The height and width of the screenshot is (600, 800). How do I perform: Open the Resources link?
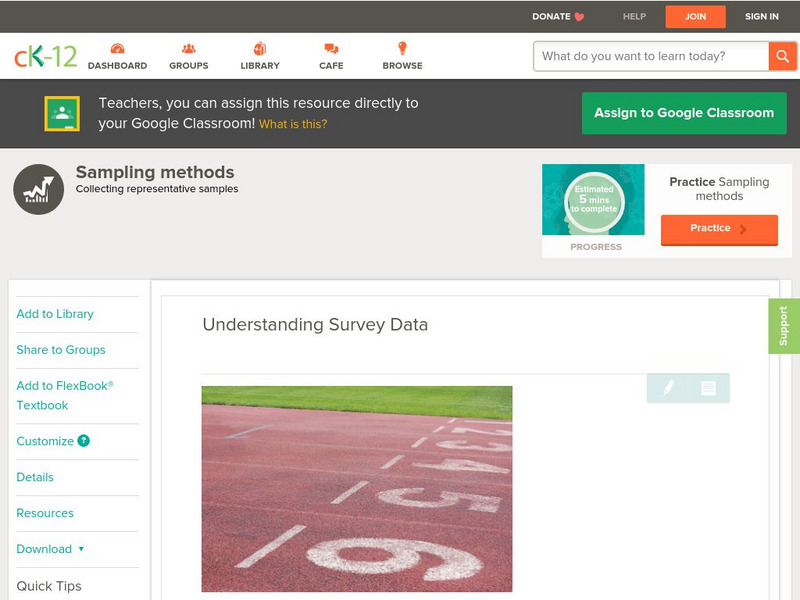coord(45,513)
